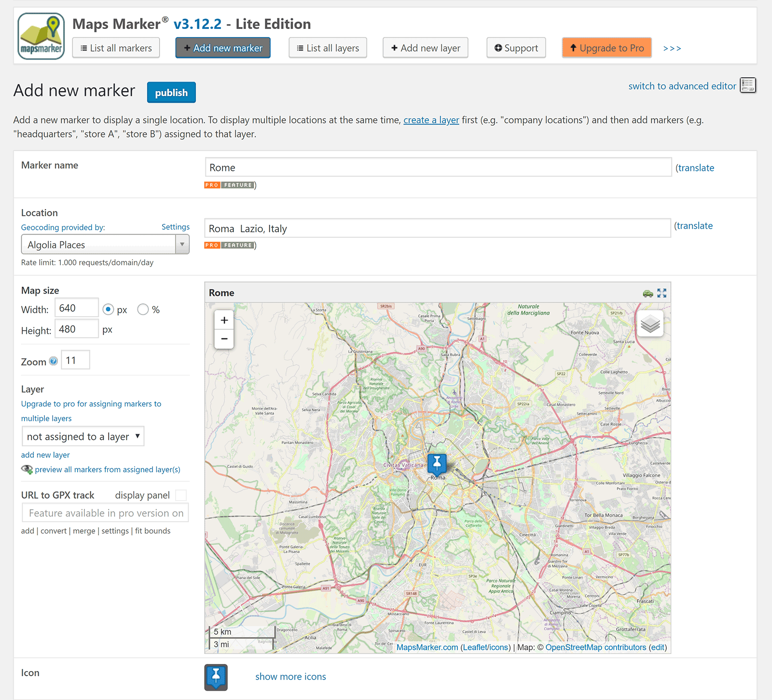
Task: Click the Maps Marker logo icon
Action: click(x=41, y=36)
